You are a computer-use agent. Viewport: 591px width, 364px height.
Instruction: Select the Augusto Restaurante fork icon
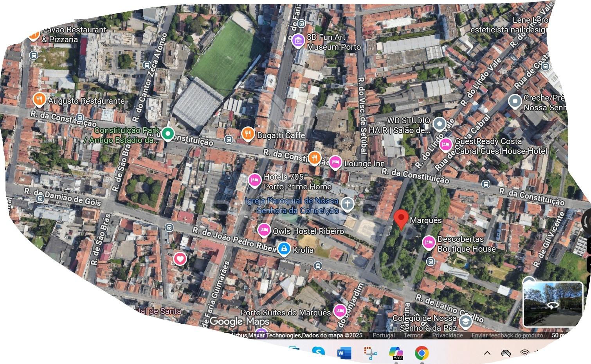point(39,100)
